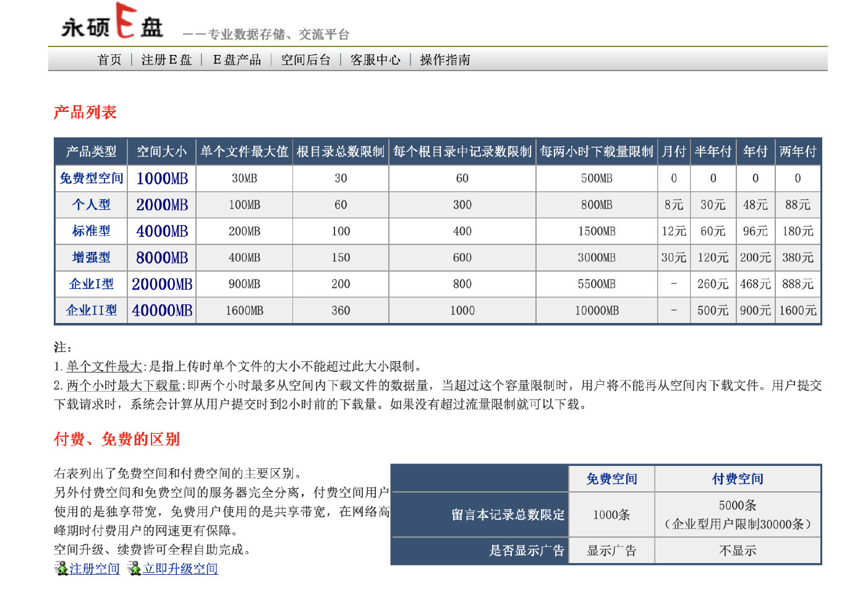Choose the 个人型 product row label

point(91,205)
